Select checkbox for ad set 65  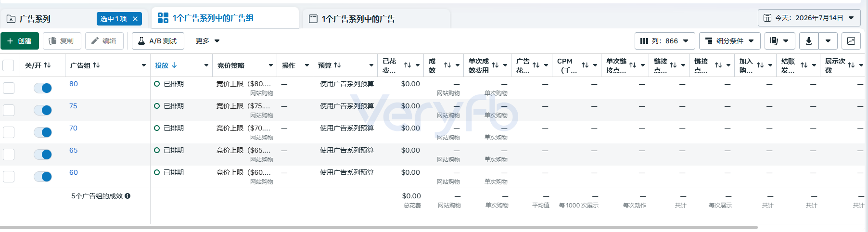point(9,154)
